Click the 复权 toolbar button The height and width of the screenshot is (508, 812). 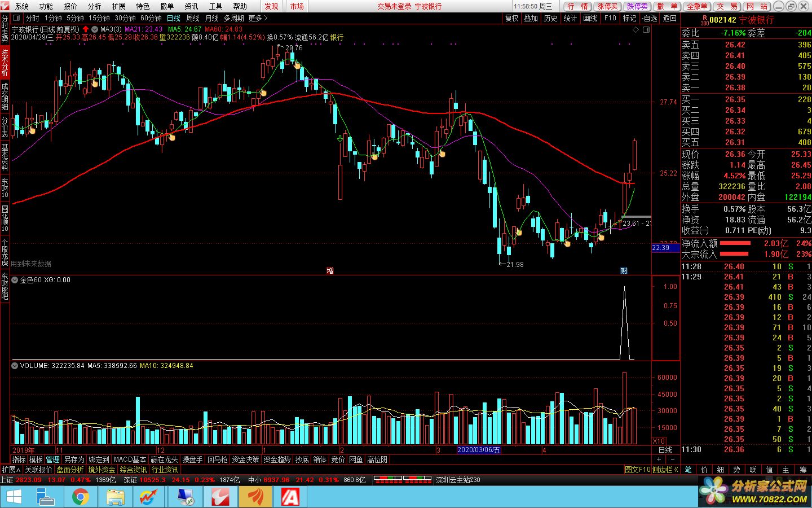click(512, 18)
